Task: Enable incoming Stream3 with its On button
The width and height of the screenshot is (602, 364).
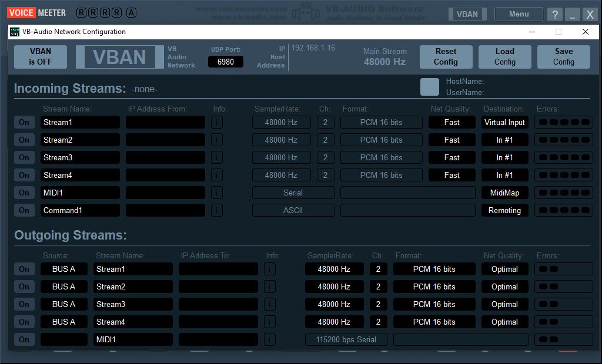Action: click(x=24, y=158)
